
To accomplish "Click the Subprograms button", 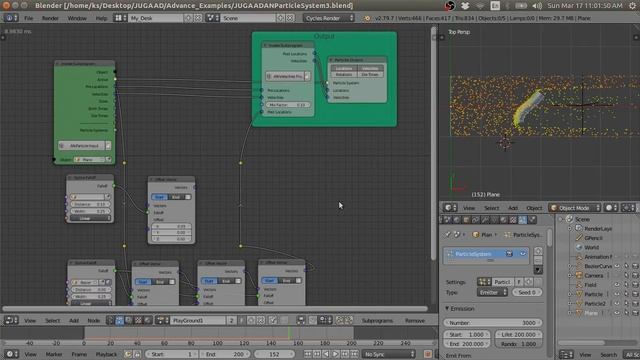I will pos(377,321).
